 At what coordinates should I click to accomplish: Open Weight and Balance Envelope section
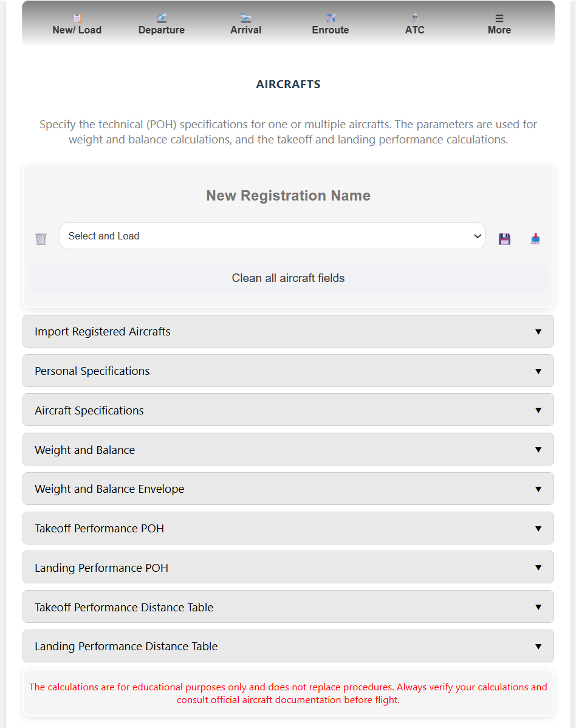[x=288, y=489]
